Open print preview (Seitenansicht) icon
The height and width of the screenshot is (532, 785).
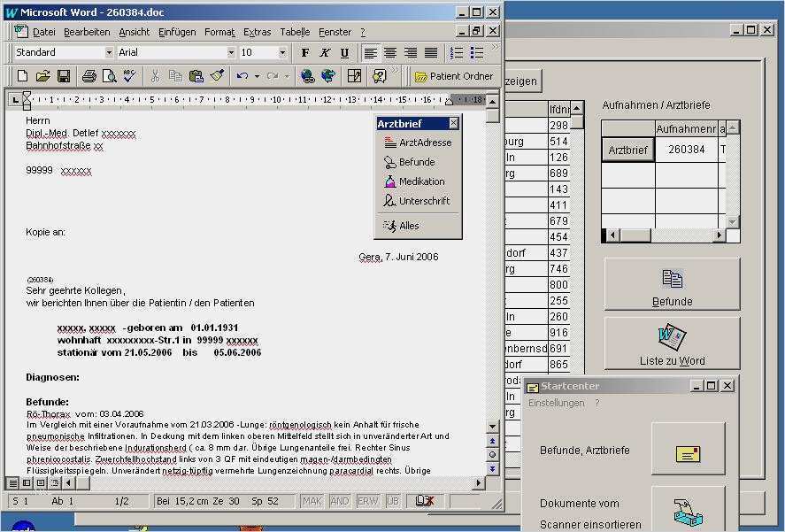(x=109, y=76)
